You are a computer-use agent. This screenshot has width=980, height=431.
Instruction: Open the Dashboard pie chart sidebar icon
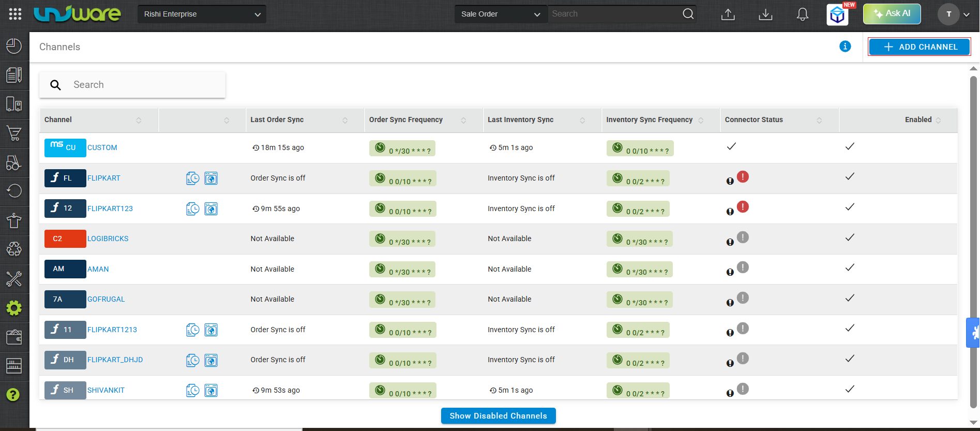click(x=14, y=46)
